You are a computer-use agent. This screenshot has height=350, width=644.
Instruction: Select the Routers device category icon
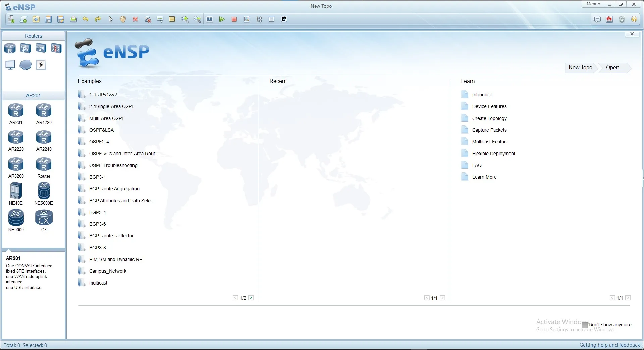10,48
